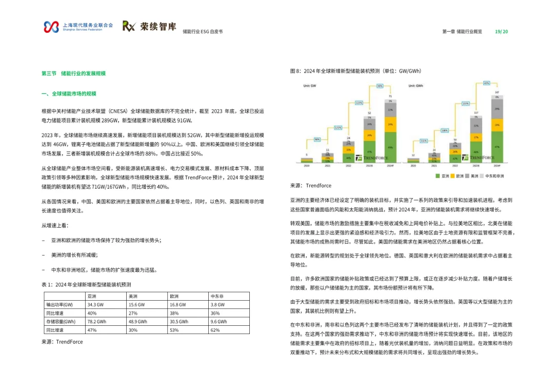Screen dimensions: 554x392
Task: Click the light gray 中东和非洲 legend swatch
Action: click(x=482, y=176)
